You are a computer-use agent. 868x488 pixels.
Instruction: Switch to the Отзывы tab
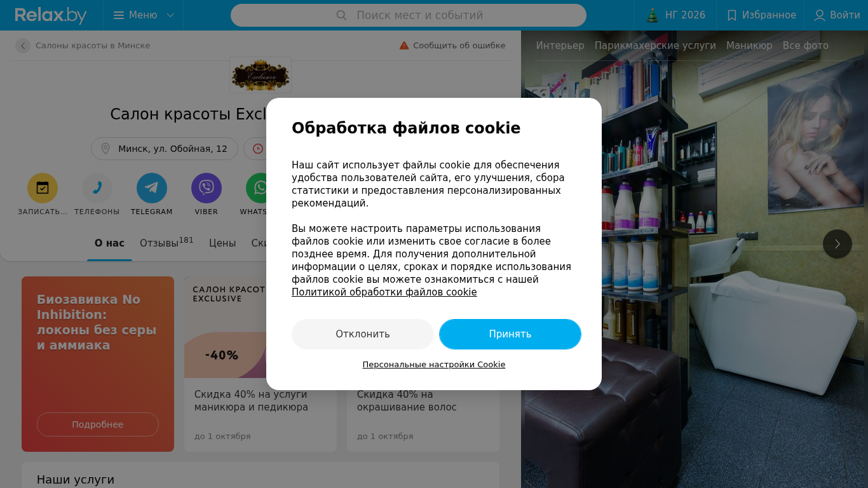[166, 243]
